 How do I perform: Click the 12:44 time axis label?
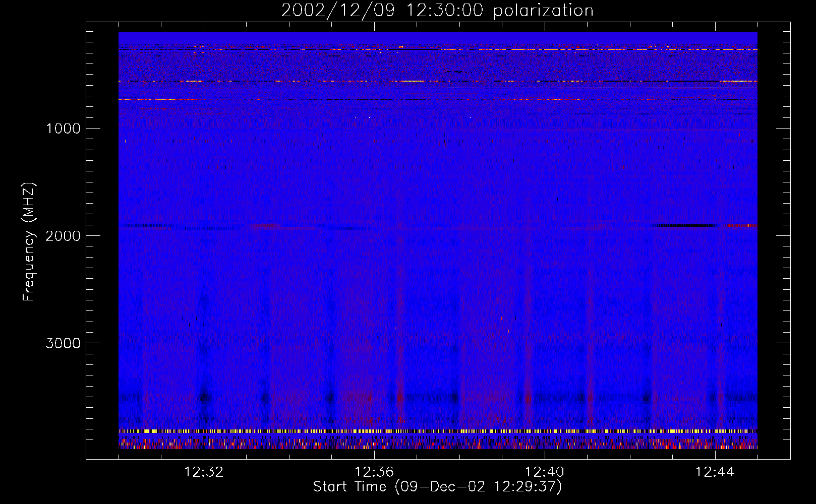coord(715,472)
